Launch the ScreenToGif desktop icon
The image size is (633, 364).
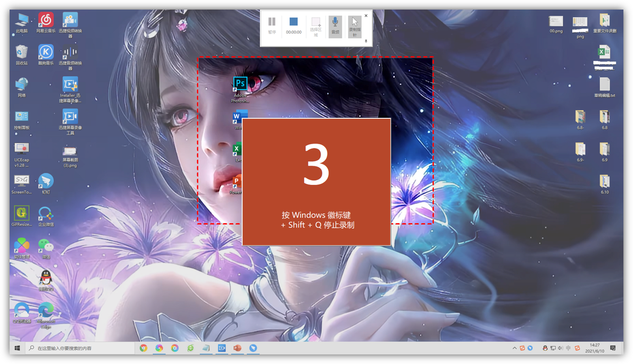coord(22,184)
